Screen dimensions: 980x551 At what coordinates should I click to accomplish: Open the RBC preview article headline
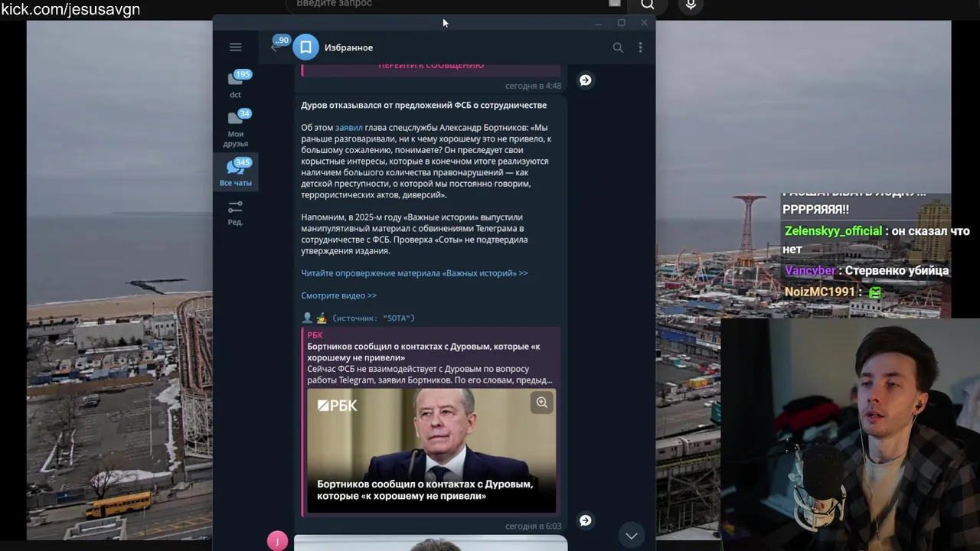coord(423,352)
